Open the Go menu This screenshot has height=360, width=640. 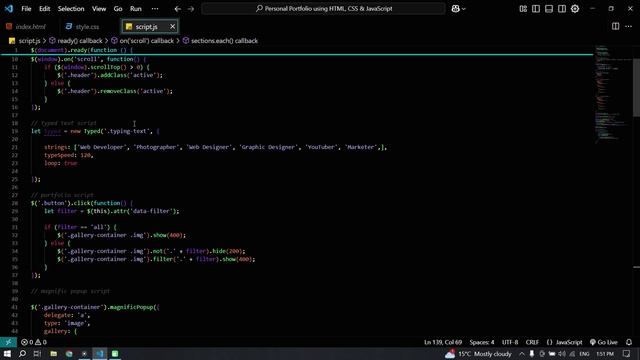tap(118, 9)
